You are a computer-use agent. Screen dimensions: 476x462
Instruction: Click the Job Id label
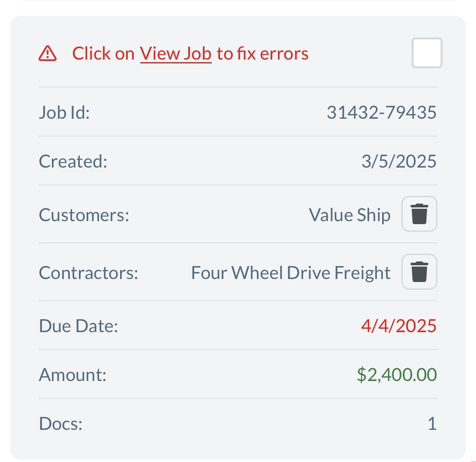tap(64, 113)
